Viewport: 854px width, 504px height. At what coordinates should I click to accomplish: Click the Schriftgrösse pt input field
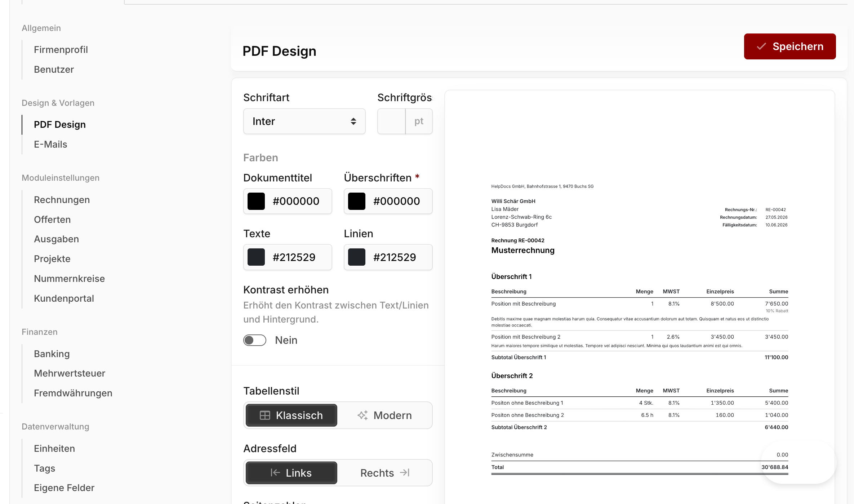click(x=391, y=121)
